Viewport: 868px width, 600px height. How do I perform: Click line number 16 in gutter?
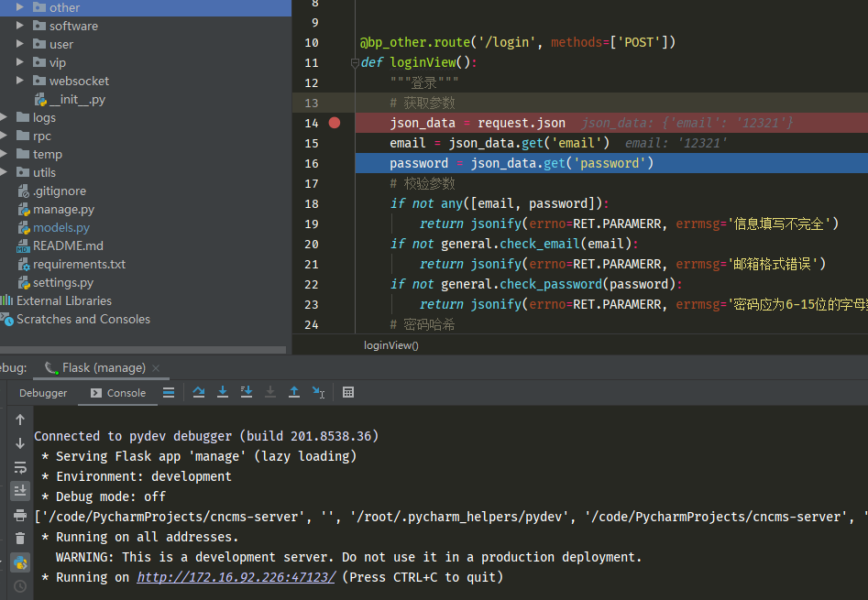pyautogui.click(x=312, y=164)
